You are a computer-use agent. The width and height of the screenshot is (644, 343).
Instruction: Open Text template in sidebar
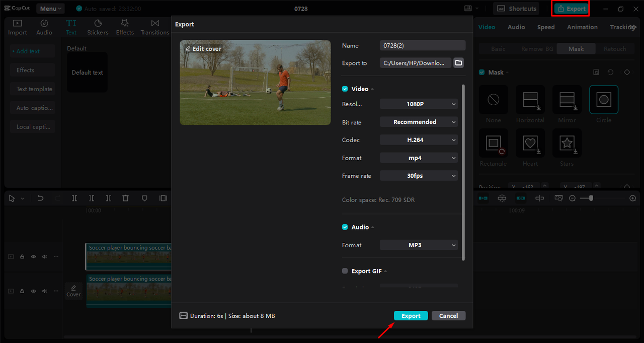[x=32, y=89]
